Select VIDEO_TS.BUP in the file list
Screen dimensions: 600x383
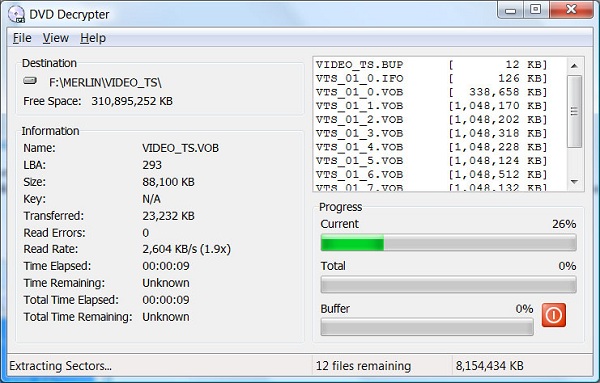432,65
